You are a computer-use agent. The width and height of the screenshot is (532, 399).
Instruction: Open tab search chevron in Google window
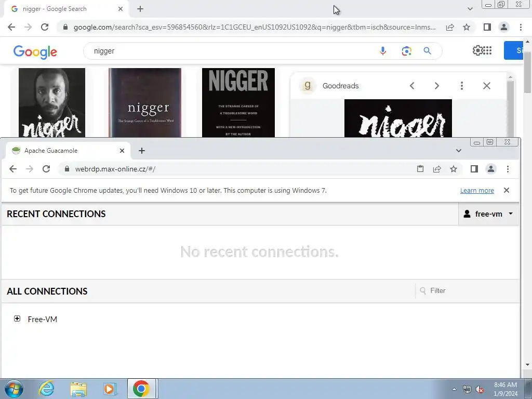[470, 9]
